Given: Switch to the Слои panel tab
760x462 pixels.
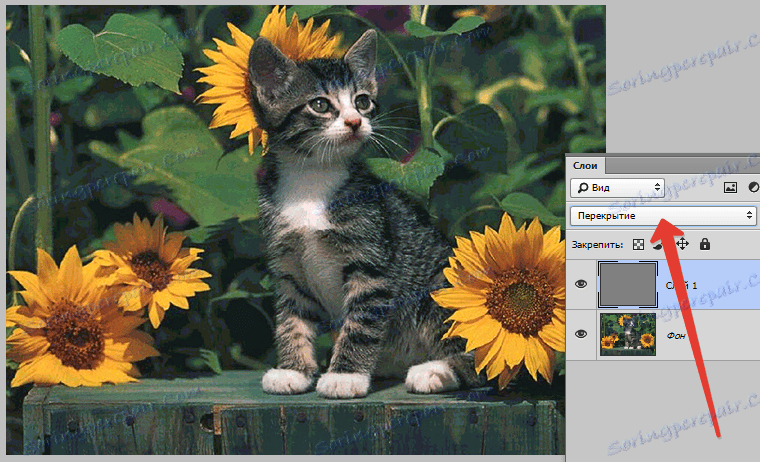Looking at the screenshot, I should point(585,165).
